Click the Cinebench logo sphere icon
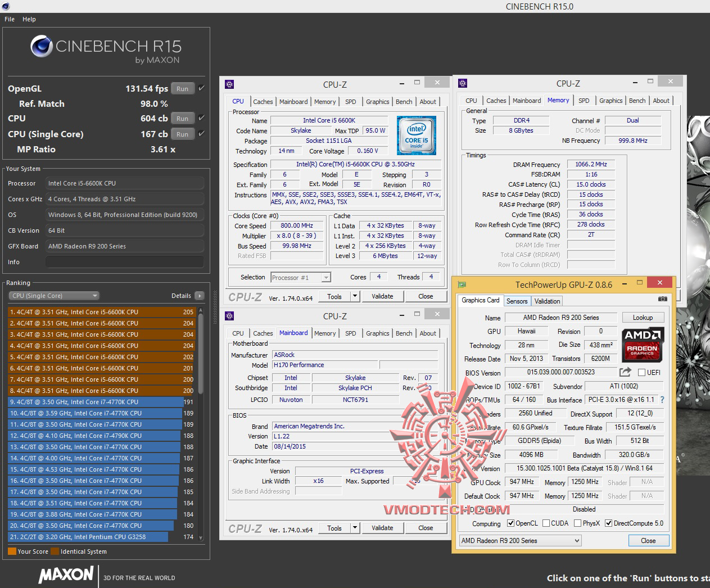This screenshot has width=710, height=588. click(42, 46)
